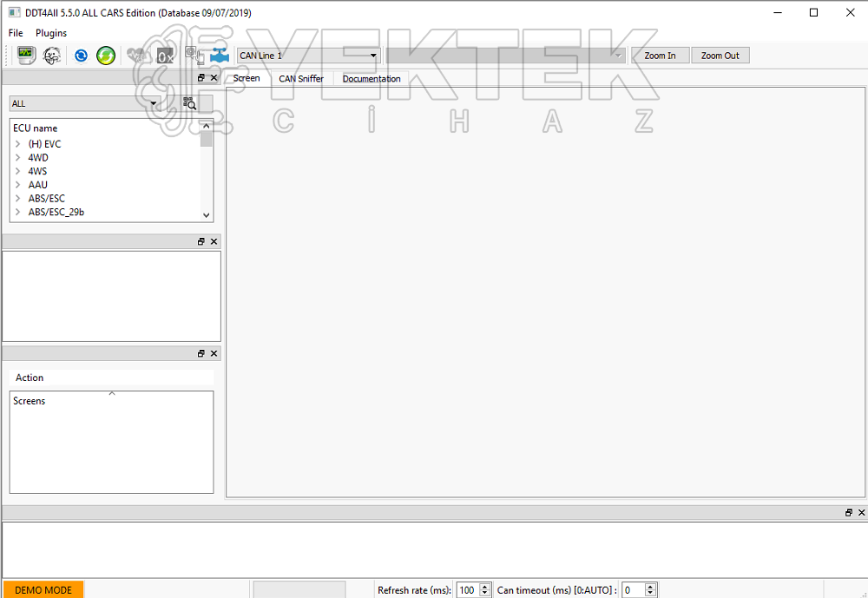
Task: Click the ECU list scrollbar thumb
Action: [x=207, y=139]
